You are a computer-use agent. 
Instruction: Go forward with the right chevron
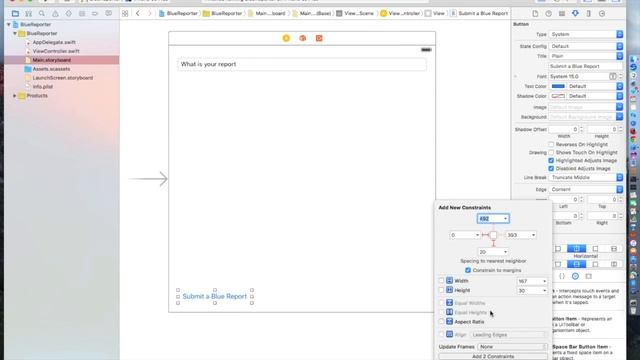coord(149,13)
